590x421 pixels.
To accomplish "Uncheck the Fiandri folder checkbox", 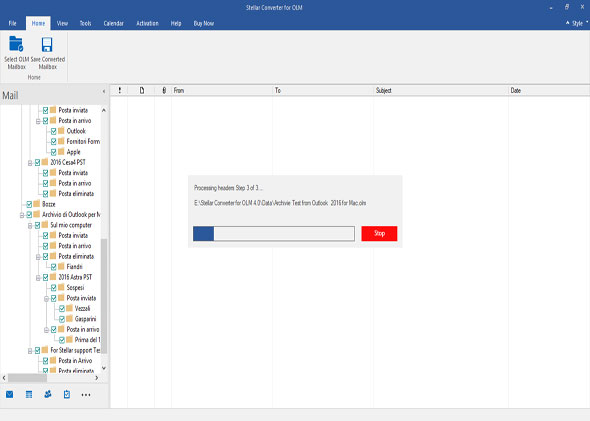I will click(x=53, y=267).
